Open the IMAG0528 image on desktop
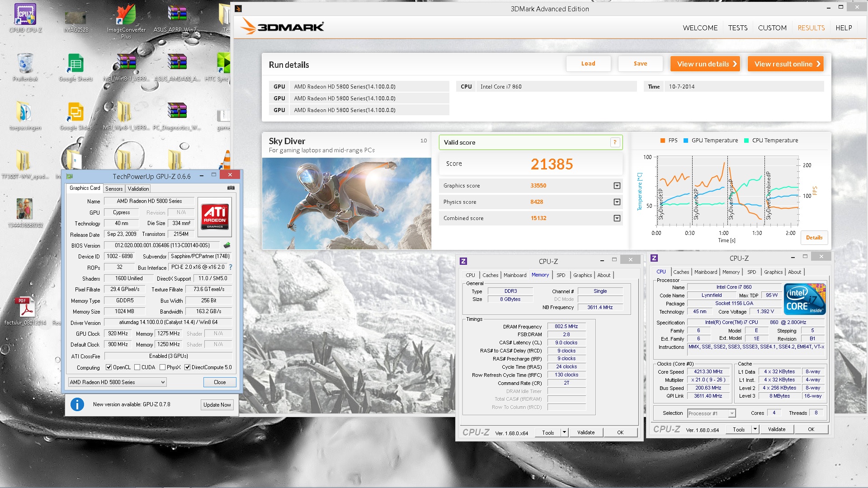This screenshot has height=488, width=868. [75, 20]
